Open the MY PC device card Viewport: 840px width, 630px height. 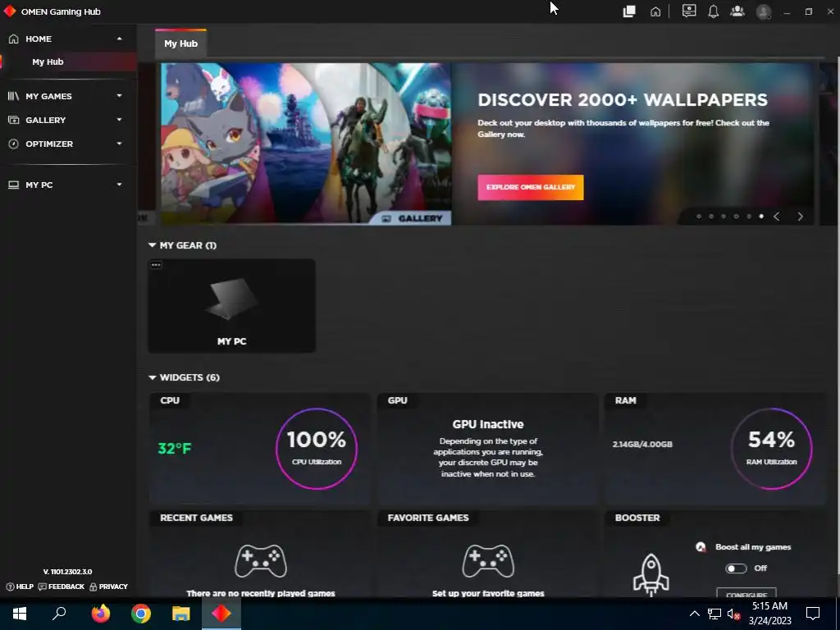tap(231, 306)
